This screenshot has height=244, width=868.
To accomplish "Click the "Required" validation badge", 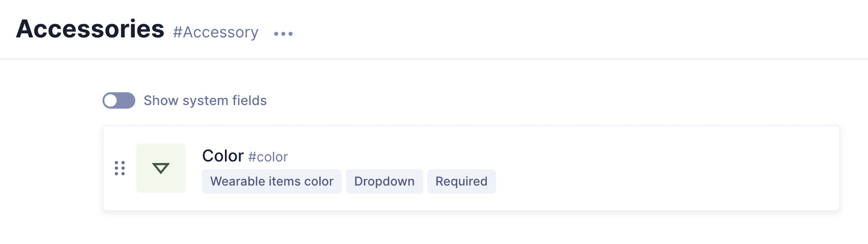I will 461,181.
